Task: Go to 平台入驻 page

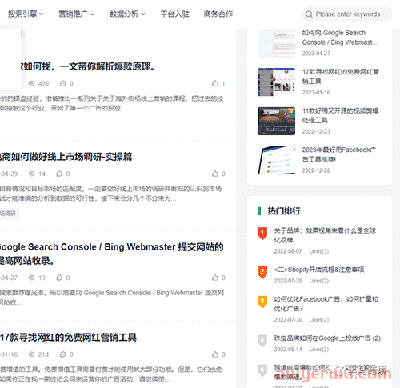Action: pos(175,14)
